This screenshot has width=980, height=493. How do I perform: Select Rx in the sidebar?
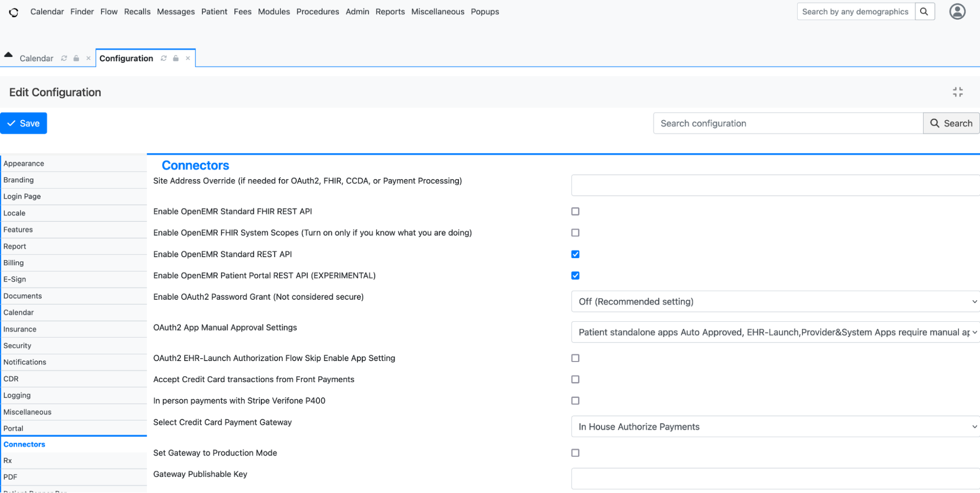74,461
